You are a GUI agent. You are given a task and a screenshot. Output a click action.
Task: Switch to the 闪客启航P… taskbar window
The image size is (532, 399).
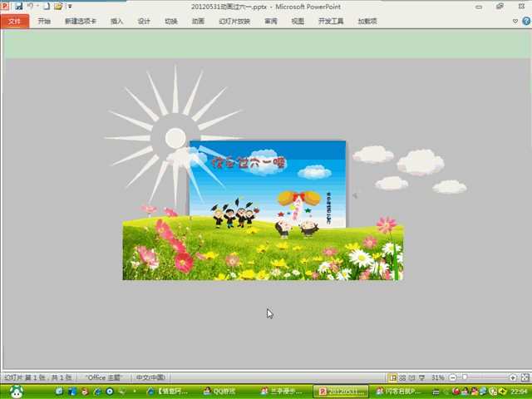[x=398, y=392]
